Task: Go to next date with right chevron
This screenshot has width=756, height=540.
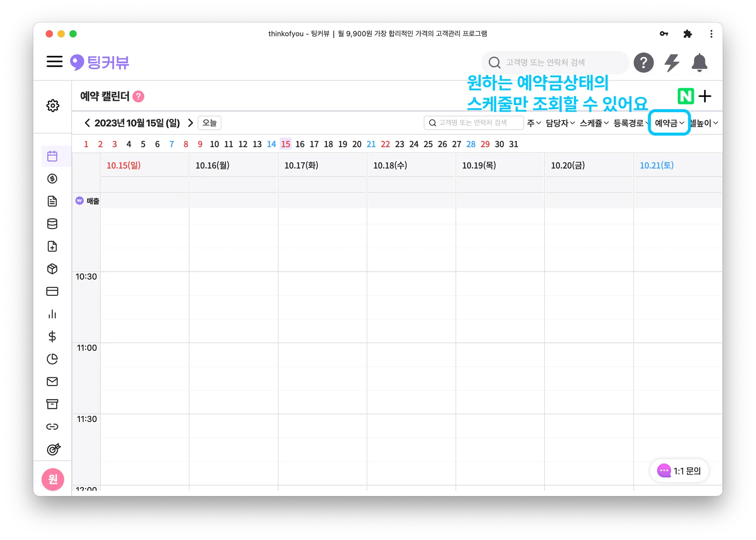Action: pos(190,123)
